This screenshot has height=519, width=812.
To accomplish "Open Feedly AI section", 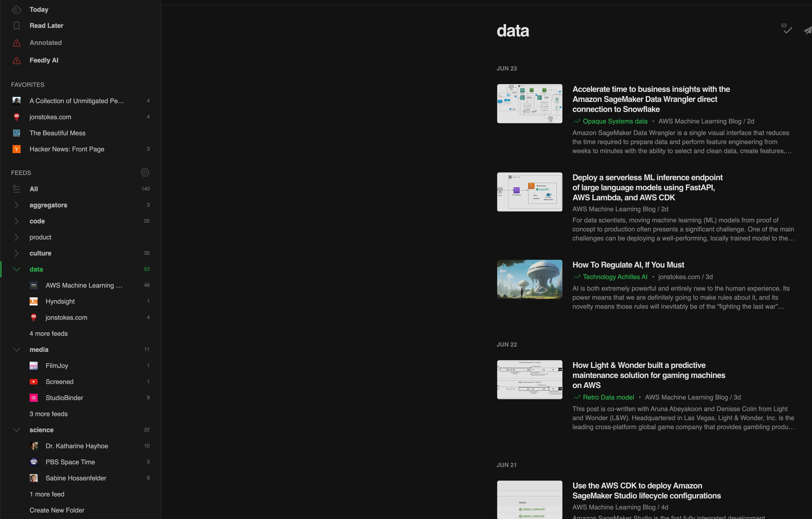I will pyautogui.click(x=44, y=60).
